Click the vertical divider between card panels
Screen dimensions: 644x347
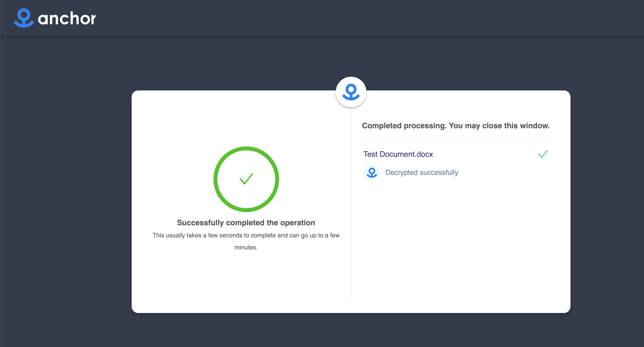351,219
